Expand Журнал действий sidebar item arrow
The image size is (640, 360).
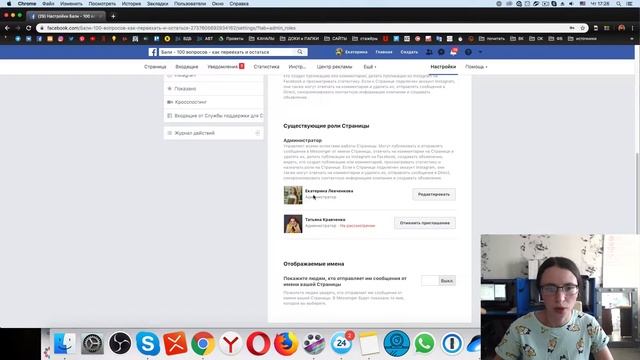coord(258,133)
